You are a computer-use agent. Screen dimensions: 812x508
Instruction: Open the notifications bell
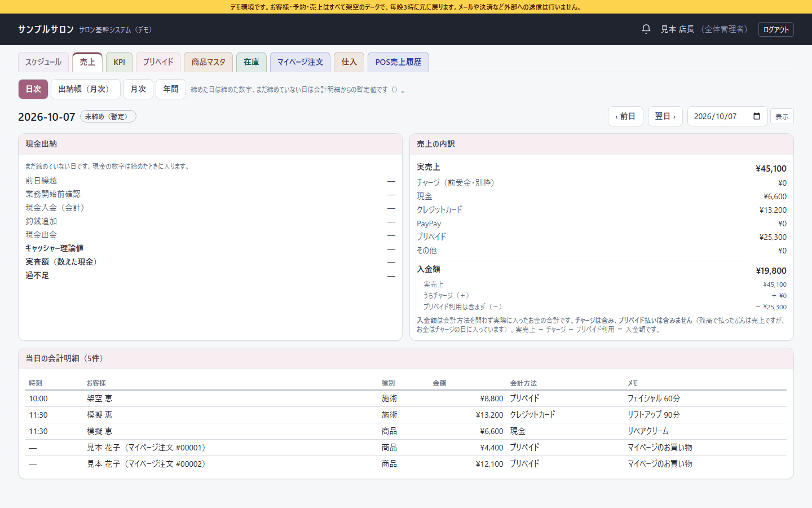646,29
